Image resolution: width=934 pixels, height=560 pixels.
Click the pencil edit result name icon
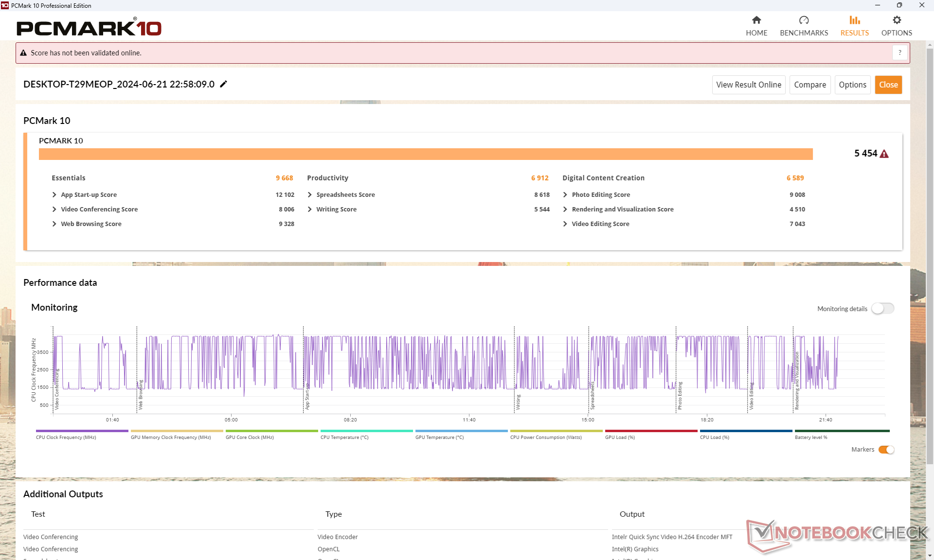pos(223,84)
